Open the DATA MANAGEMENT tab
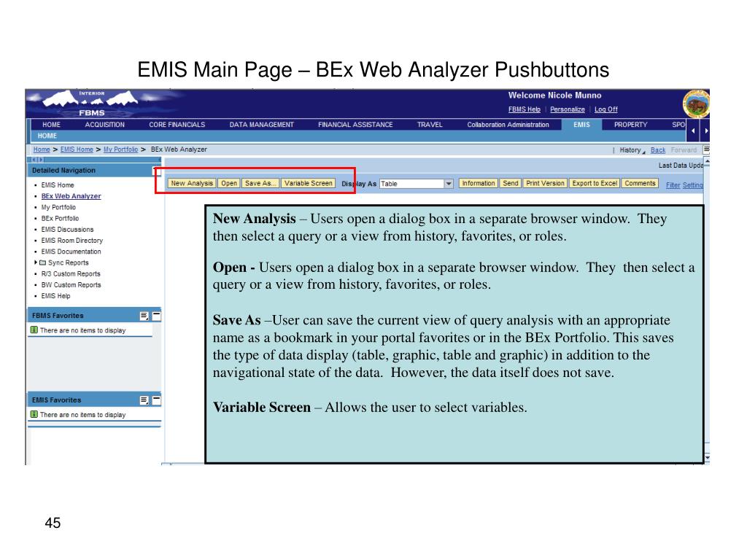 [x=262, y=125]
